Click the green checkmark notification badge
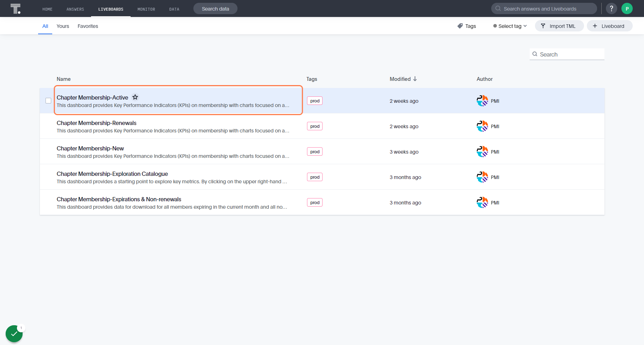644x345 pixels. click(x=14, y=334)
